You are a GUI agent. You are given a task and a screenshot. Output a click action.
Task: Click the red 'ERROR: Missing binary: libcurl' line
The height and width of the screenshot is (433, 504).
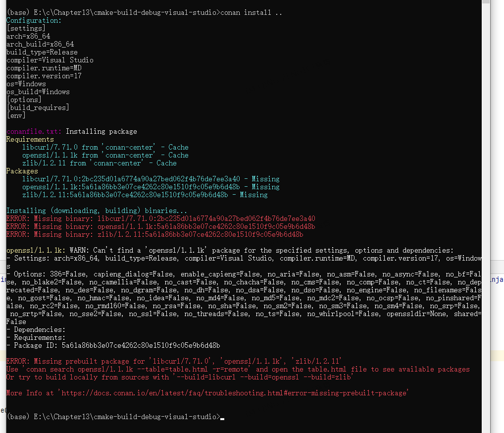click(160, 218)
